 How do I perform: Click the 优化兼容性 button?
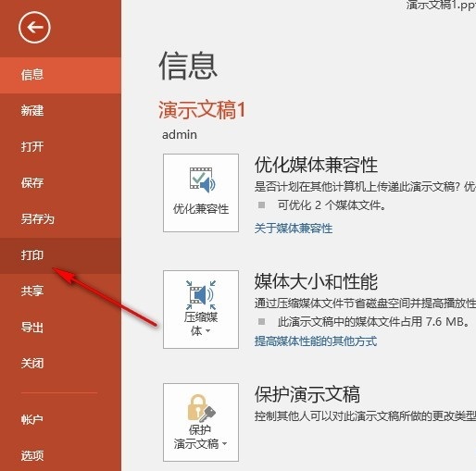pyautogui.click(x=201, y=192)
